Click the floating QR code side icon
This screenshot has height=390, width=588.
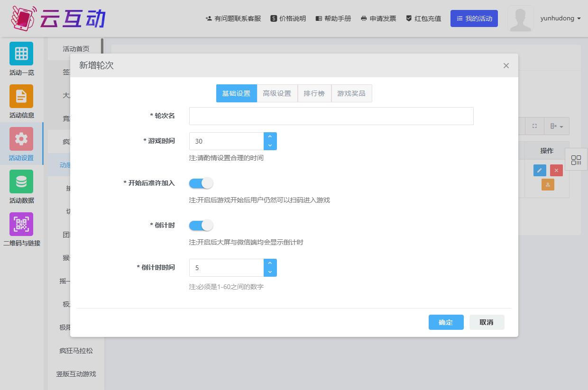(x=576, y=160)
